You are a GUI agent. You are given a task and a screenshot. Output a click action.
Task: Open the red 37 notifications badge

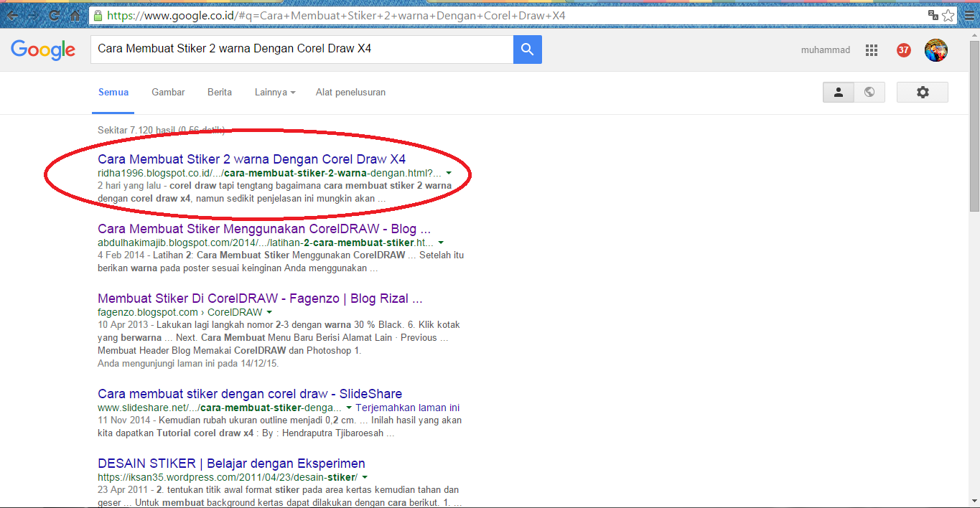pyautogui.click(x=904, y=50)
